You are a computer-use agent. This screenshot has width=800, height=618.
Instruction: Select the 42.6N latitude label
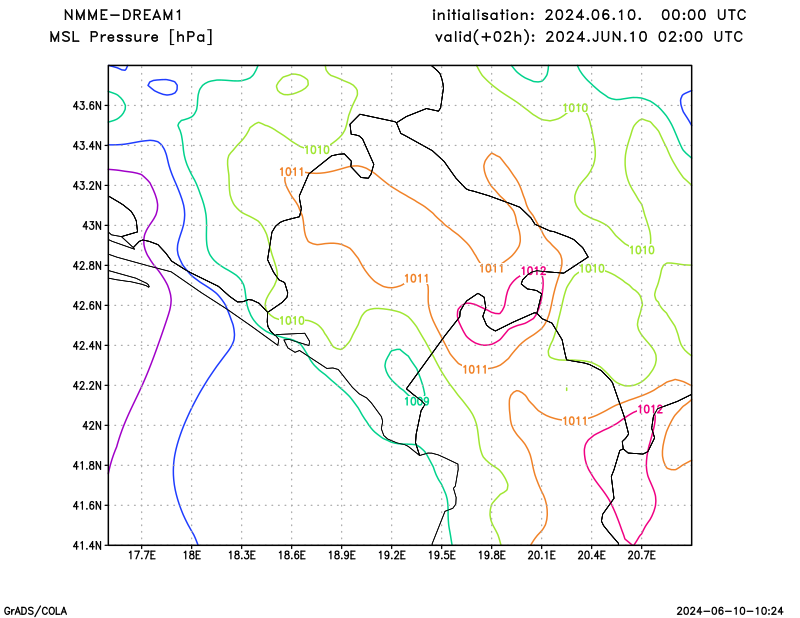[87, 305]
